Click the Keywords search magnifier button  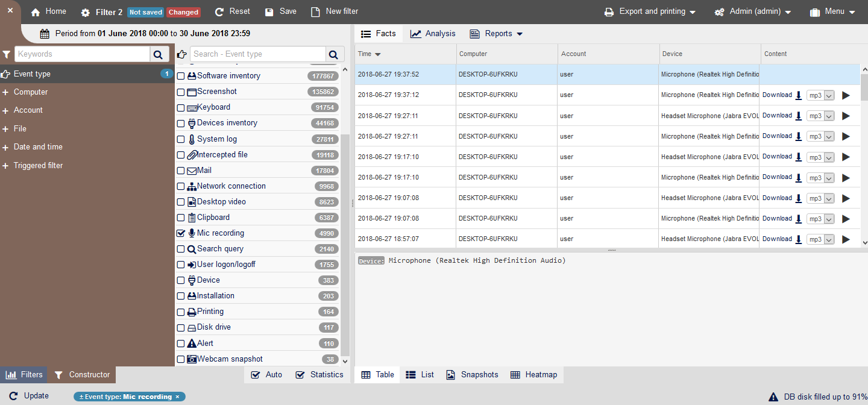[x=158, y=54]
